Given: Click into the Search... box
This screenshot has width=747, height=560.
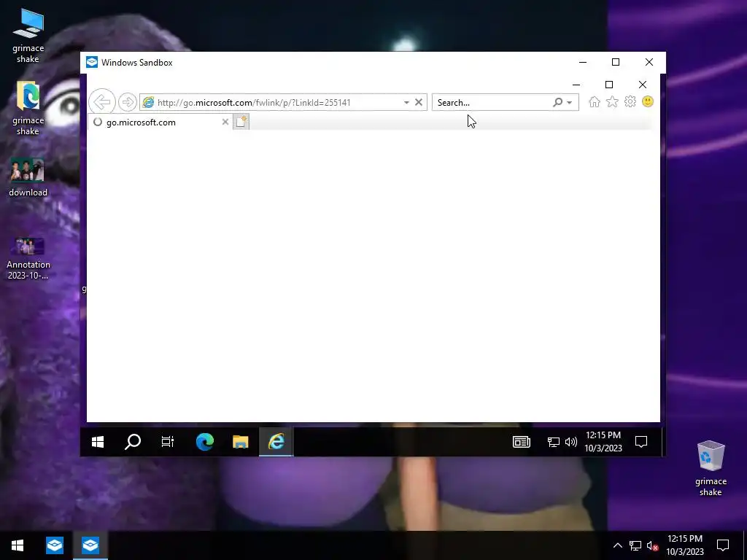Looking at the screenshot, I should click(x=492, y=102).
